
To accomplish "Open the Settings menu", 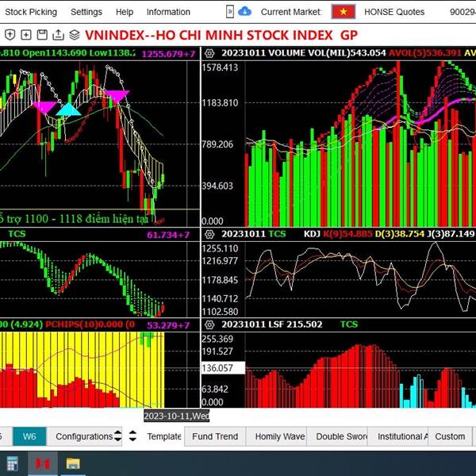I will (x=86, y=12).
